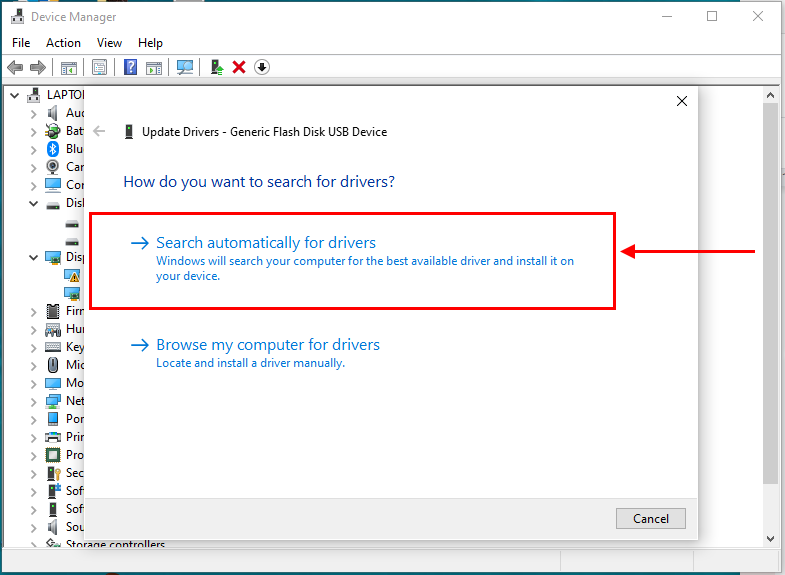The height and width of the screenshot is (575, 785).
Task: Select the second disk drive item
Action: [x=72, y=242]
